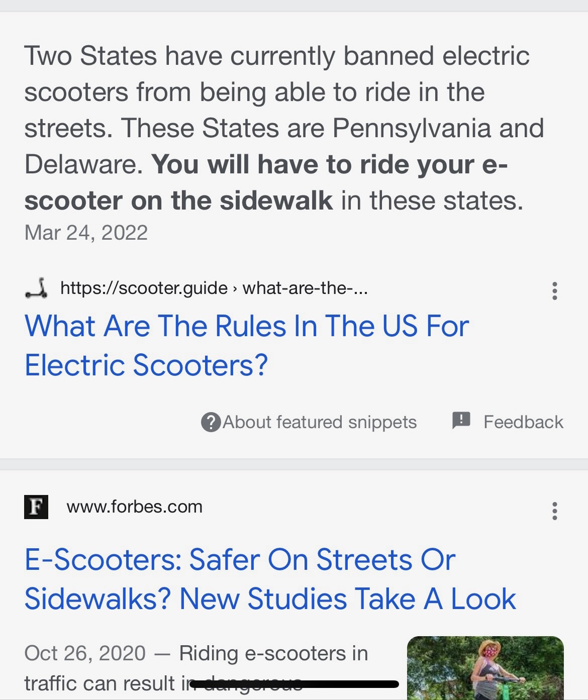Tap the bold 'scooter on the sidewalk' text
This screenshot has height=700, width=588.
point(178,201)
